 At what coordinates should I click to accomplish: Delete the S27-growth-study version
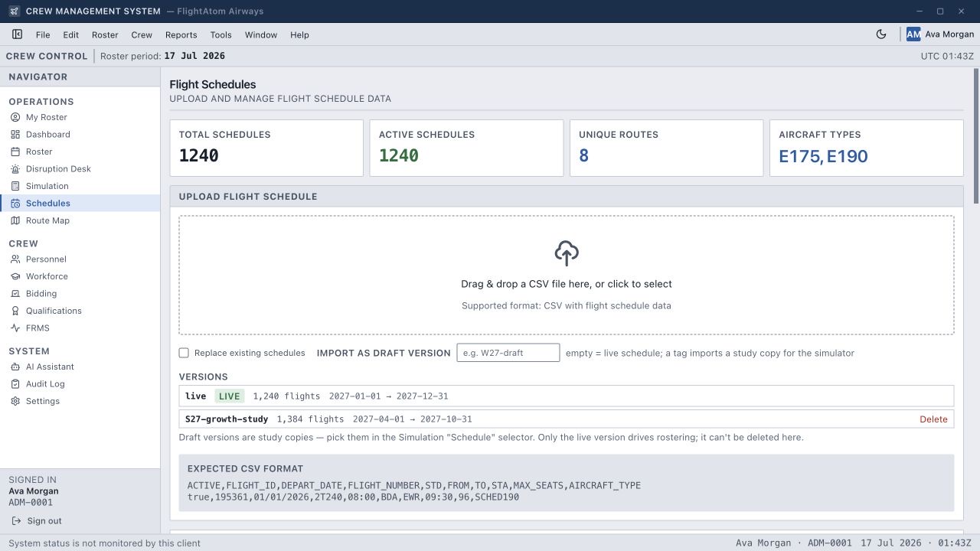(x=933, y=419)
